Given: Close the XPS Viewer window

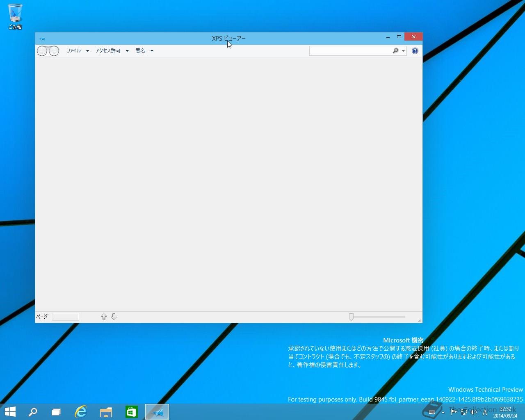Looking at the screenshot, I should click(x=413, y=37).
